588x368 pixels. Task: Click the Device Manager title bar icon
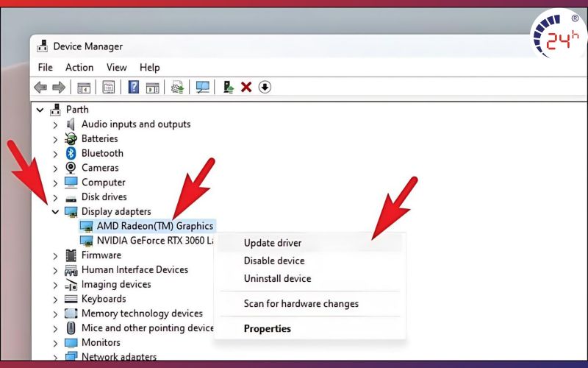43,46
